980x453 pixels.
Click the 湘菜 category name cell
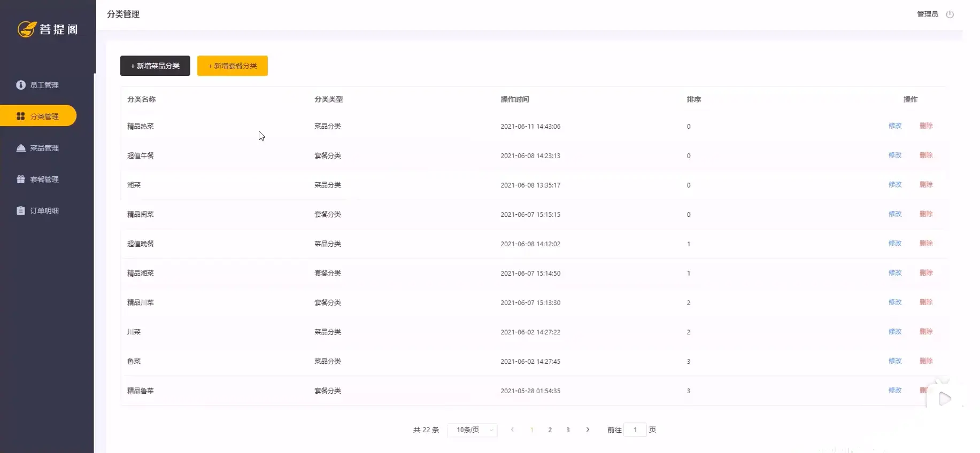click(134, 185)
